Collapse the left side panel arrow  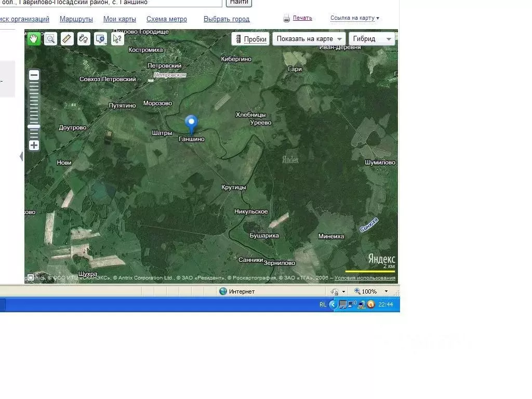coord(21,156)
